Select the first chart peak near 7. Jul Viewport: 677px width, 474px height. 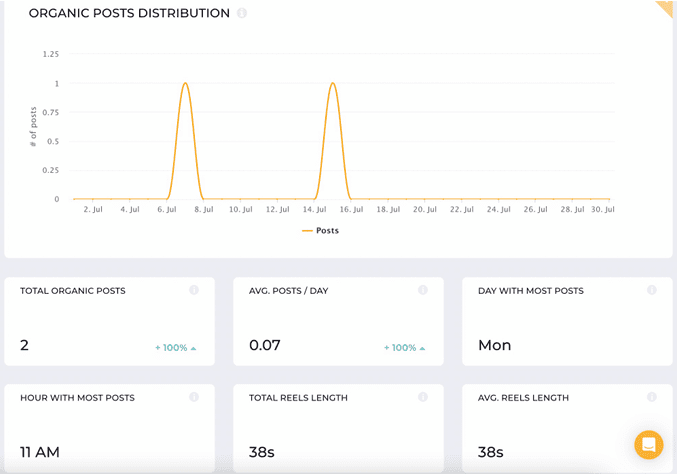click(185, 84)
